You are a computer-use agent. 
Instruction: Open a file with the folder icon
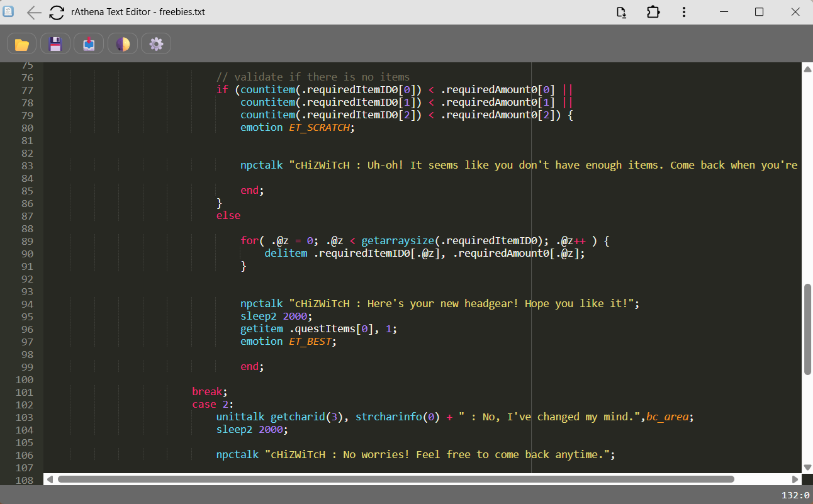[x=22, y=44]
